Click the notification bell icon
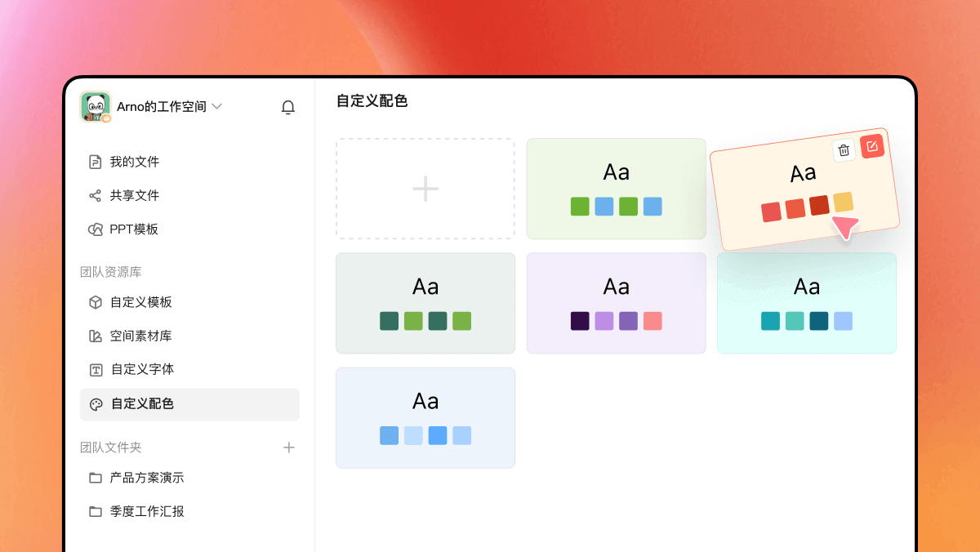This screenshot has width=980, height=552. 287,107
